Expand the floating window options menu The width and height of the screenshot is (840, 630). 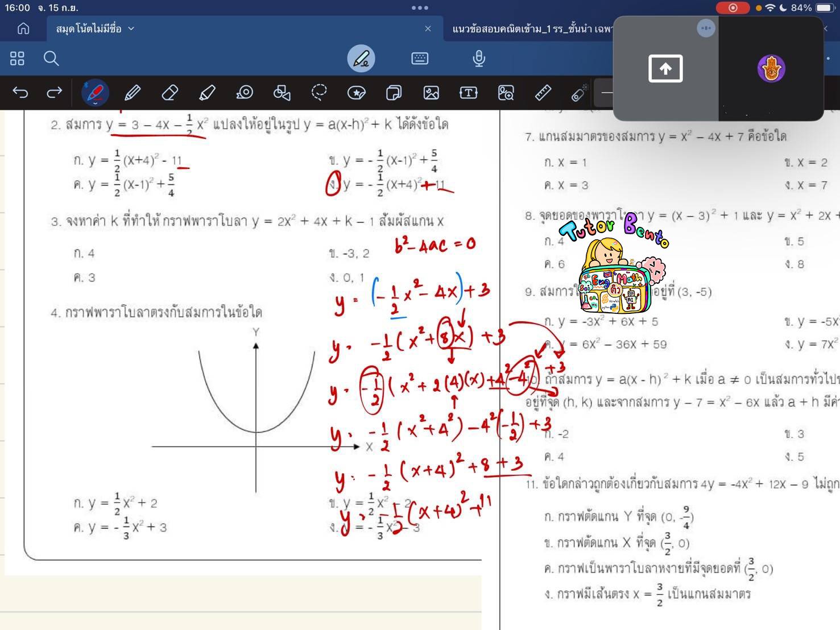706,28
